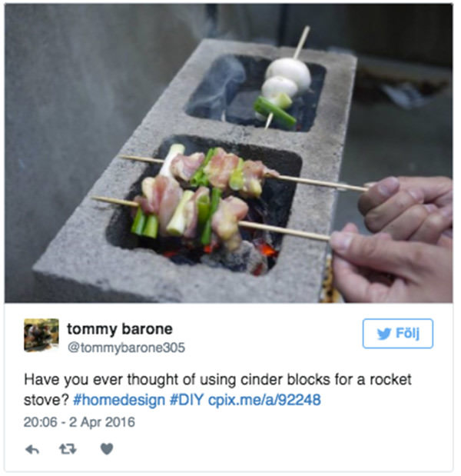Click the 2 Apr 2016 date text
Screen dimensions: 461x476
(x=102, y=422)
